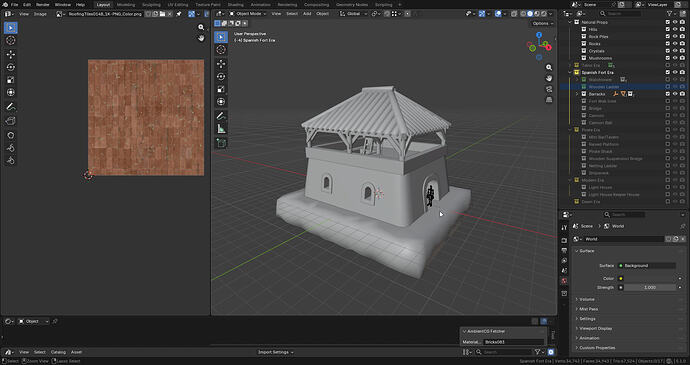Switch perspective/orthographic with the grid icon
The image size is (690, 365).
point(549,100)
